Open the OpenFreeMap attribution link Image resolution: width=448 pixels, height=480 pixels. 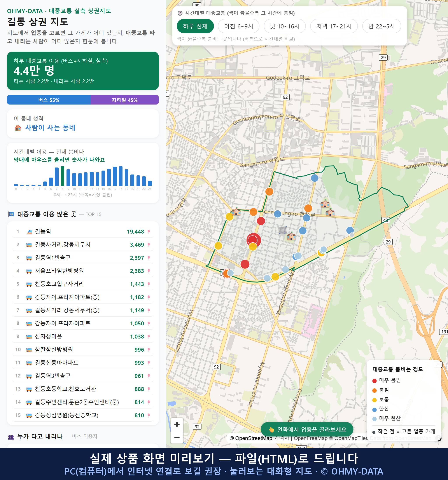[x=311, y=438]
